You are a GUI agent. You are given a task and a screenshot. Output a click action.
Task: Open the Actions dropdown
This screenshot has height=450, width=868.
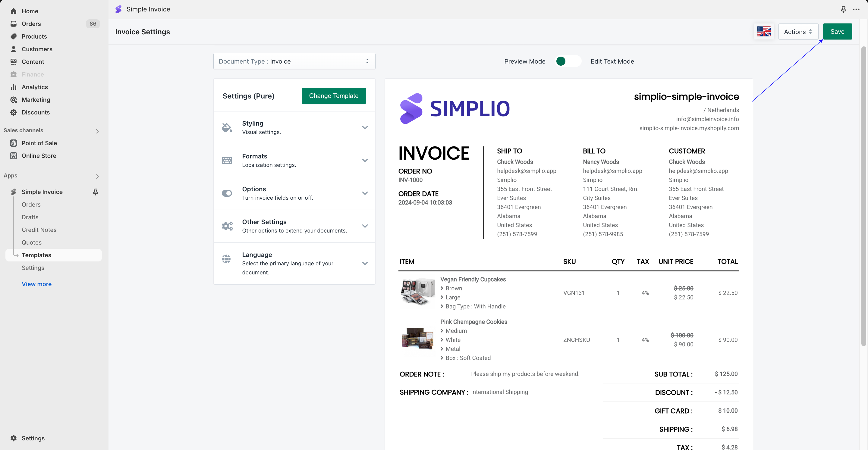pos(797,32)
